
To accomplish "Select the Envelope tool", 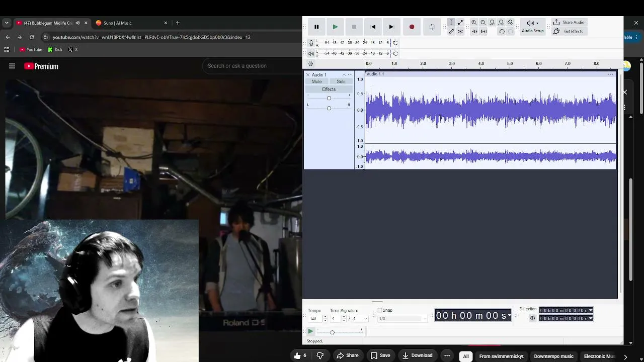I will pos(460,23).
